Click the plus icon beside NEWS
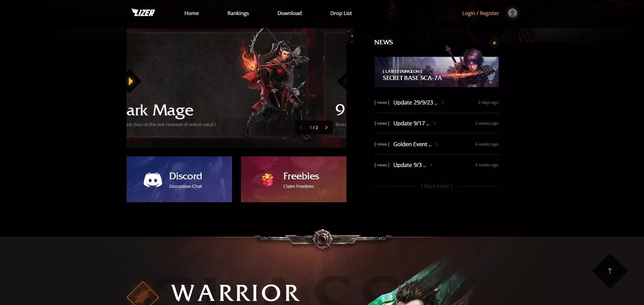 (x=494, y=43)
